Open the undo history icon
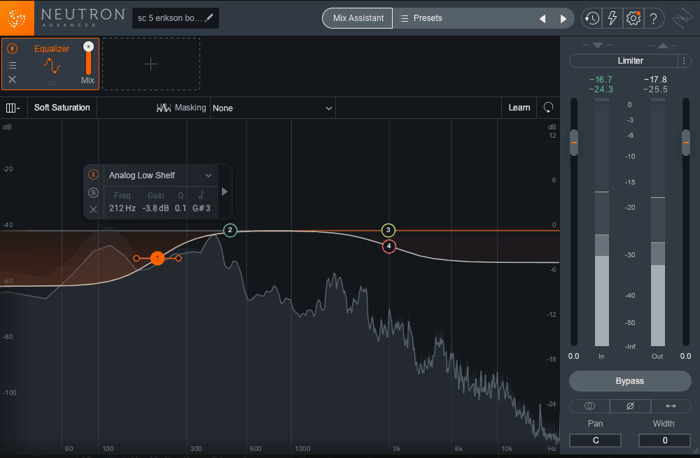 pyautogui.click(x=592, y=18)
